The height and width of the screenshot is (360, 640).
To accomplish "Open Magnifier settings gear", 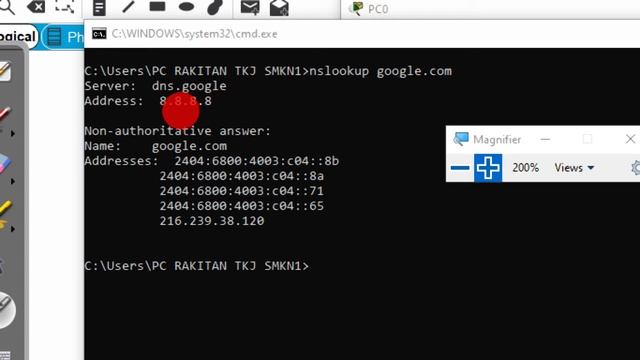I will pos(635,168).
